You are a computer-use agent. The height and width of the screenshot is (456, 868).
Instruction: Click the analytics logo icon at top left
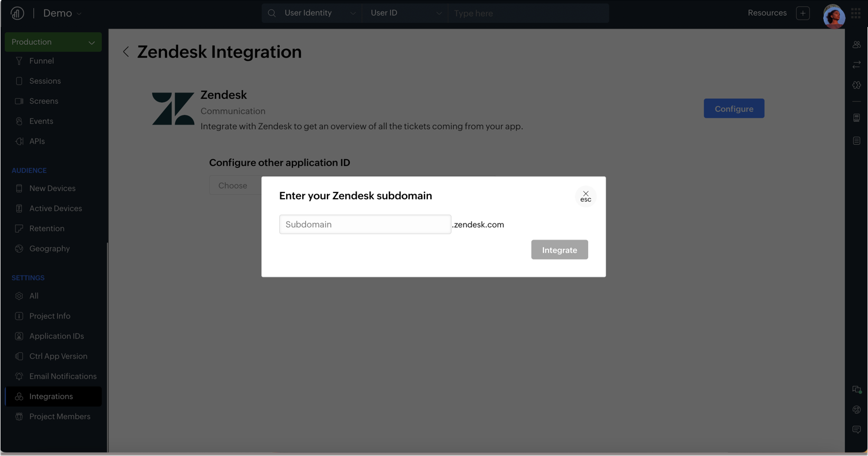point(17,13)
